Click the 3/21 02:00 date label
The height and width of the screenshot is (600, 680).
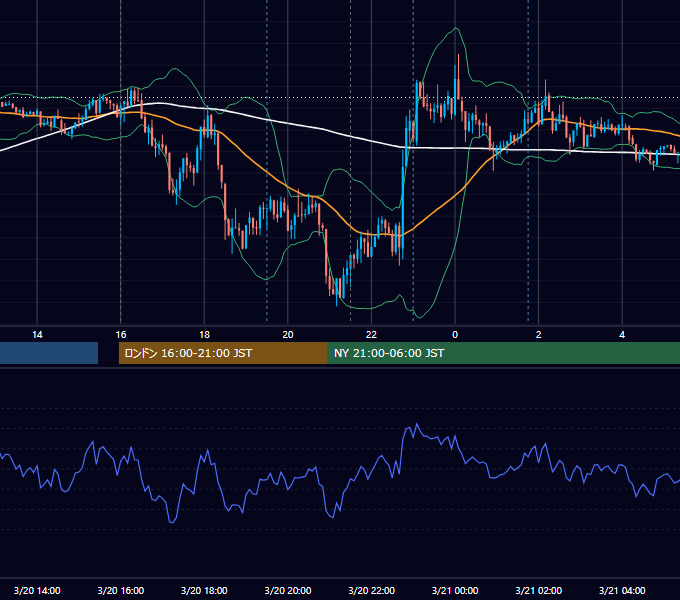(539, 590)
